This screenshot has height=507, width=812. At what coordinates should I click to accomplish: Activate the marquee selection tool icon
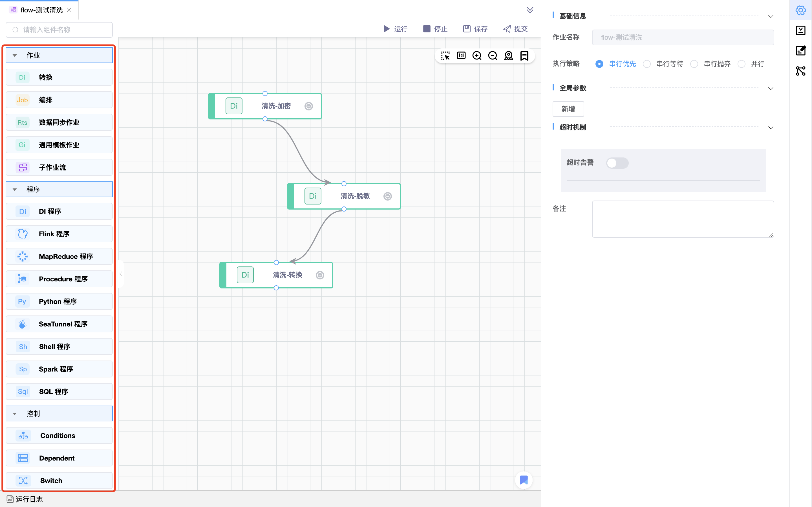pos(445,56)
